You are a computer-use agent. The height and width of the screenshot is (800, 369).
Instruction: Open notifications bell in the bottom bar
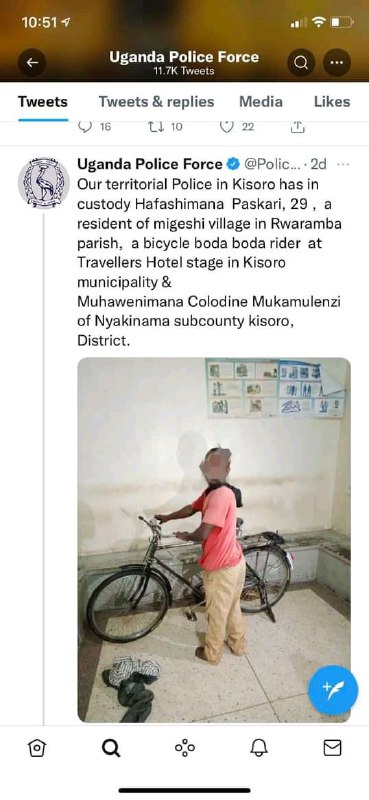(x=259, y=748)
